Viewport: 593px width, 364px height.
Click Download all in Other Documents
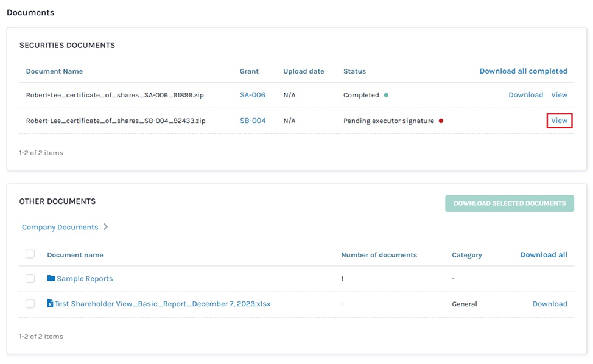(543, 255)
